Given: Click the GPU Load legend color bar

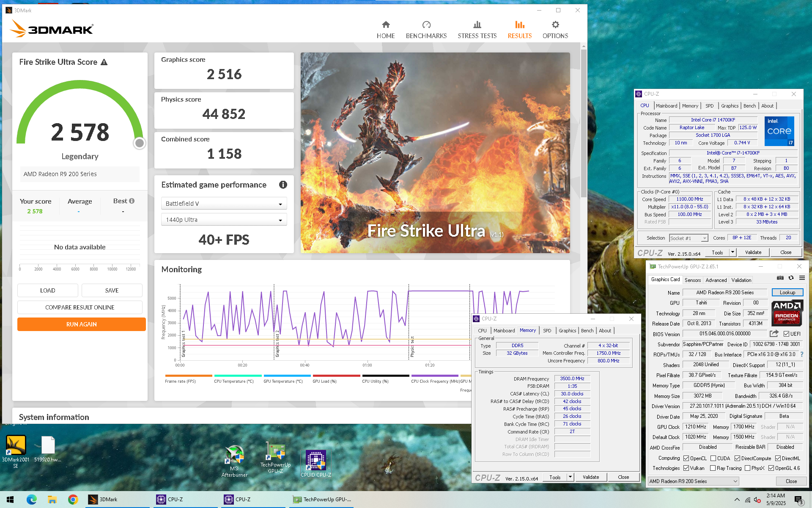Looking at the screenshot, I should pyautogui.click(x=336, y=375).
